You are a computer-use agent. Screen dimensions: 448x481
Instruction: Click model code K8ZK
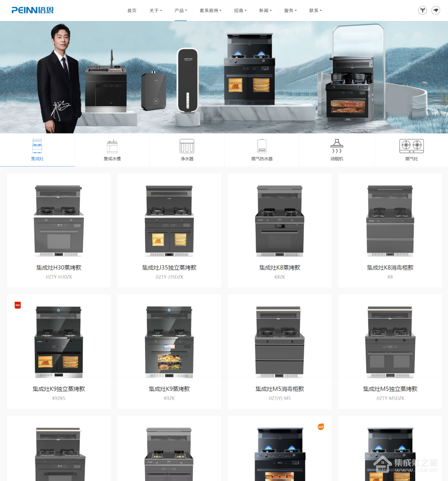tap(280, 277)
